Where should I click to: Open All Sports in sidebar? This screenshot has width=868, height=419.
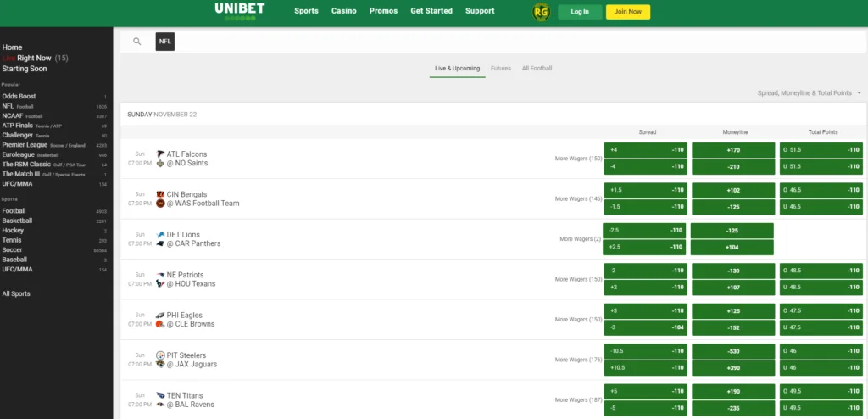[16, 293]
